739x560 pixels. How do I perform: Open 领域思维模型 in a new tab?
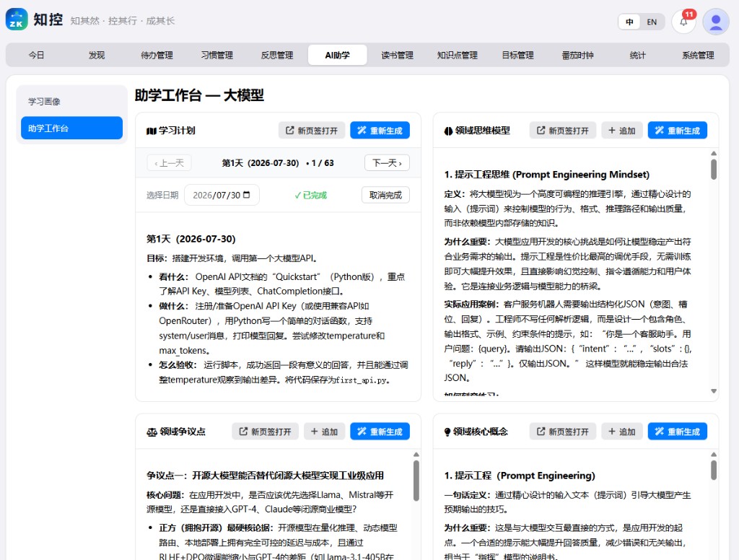coord(563,130)
